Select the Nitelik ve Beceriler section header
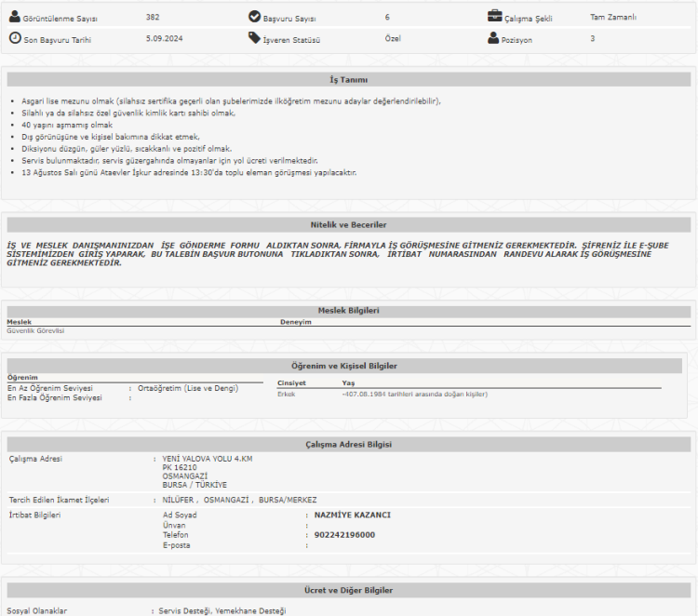The image size is (698, 616). click(348, 225)
